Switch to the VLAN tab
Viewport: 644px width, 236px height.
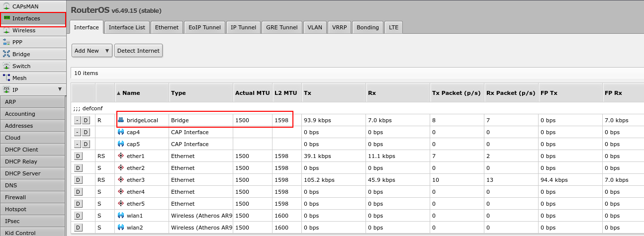(x=315, y=27)
